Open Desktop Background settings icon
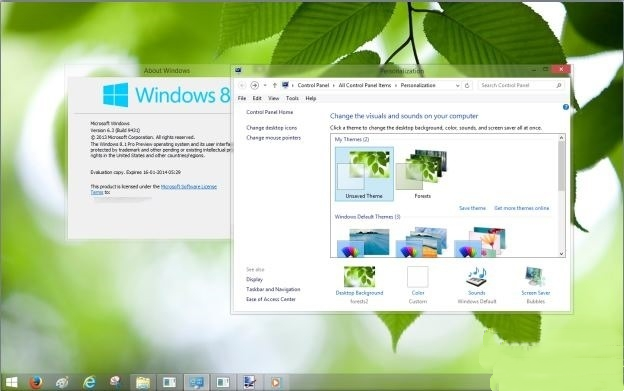The image size is (624, 391). coord(359,277)
